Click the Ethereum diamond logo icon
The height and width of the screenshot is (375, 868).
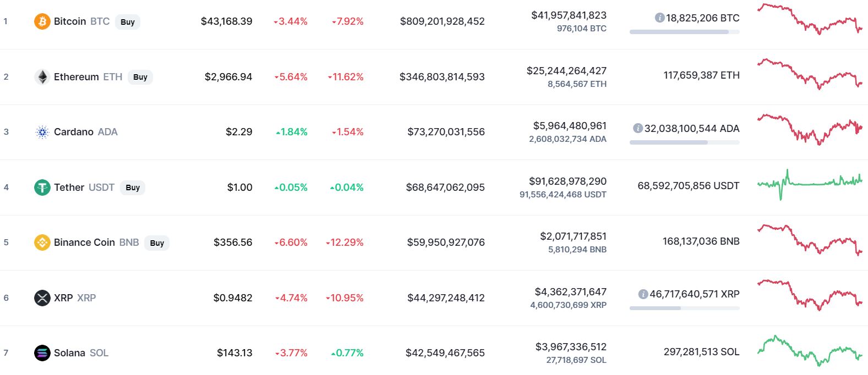pyautogui.click(x=42, y=77)
